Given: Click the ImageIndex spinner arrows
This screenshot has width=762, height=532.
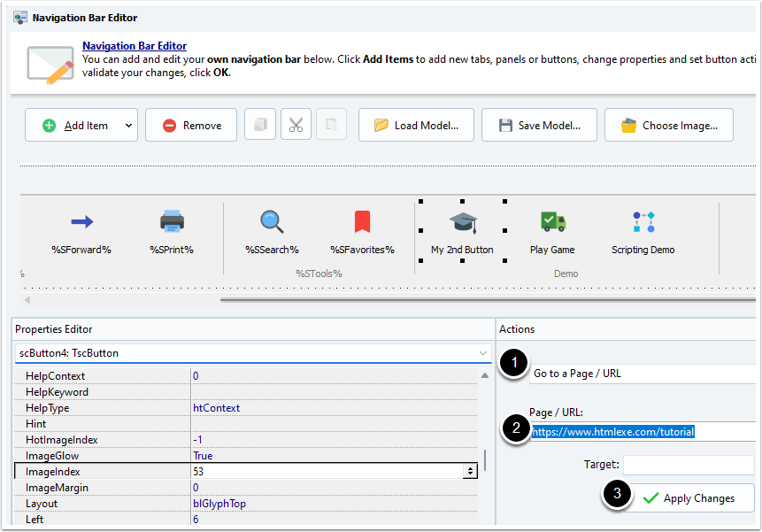Looking at the screenshot, I should (x=470, y=472).
